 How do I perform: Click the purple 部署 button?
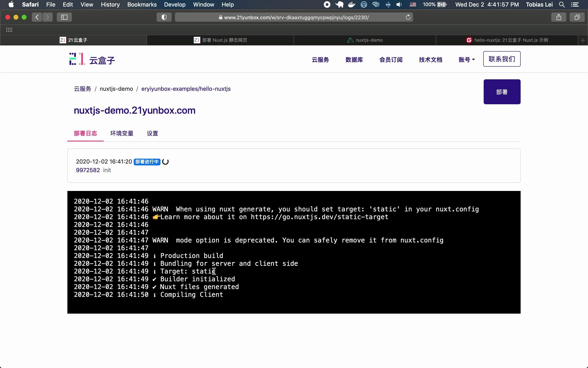pyautogui.click(x=502, y=92)
